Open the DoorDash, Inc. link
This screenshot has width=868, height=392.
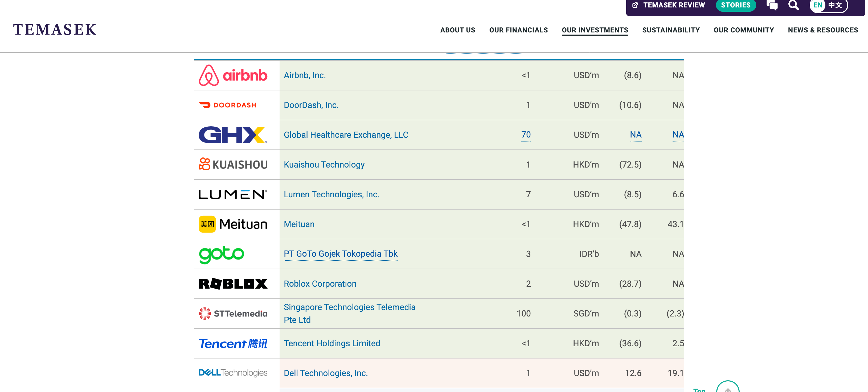coord(311,105)
